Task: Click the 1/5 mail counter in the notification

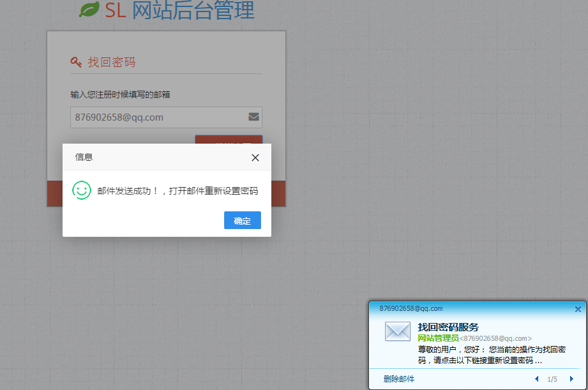Action: 552,379
